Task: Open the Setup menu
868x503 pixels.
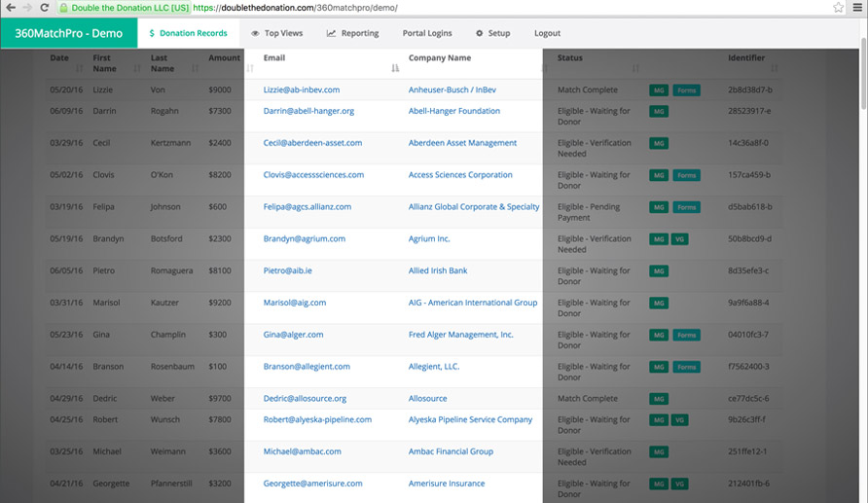Action: 492,33
